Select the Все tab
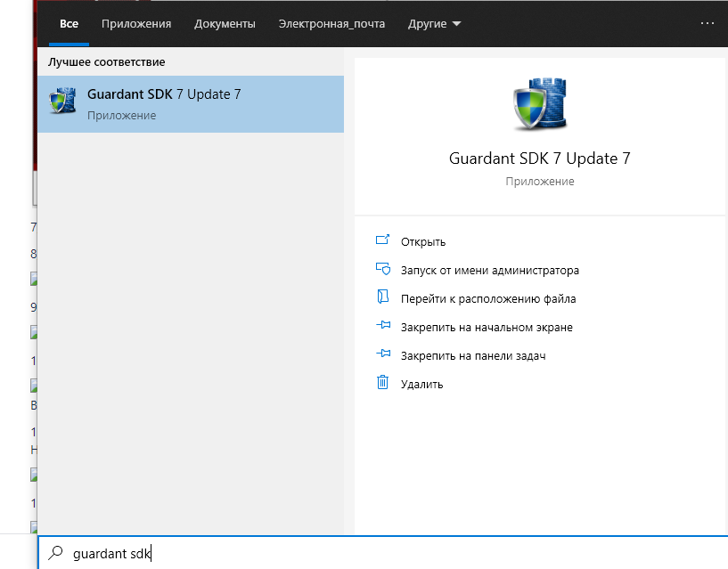This screenshot has height=569, width=728. pyautogui.click(x=69, y=24)
